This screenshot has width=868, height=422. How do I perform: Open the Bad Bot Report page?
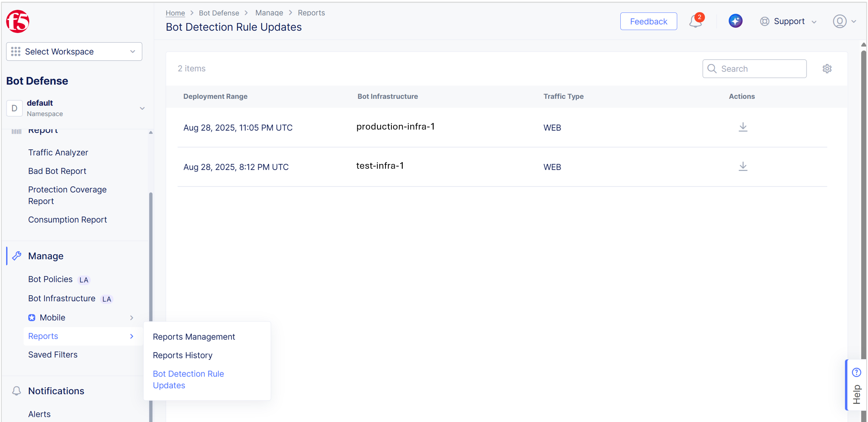click(x=57, y=171)
